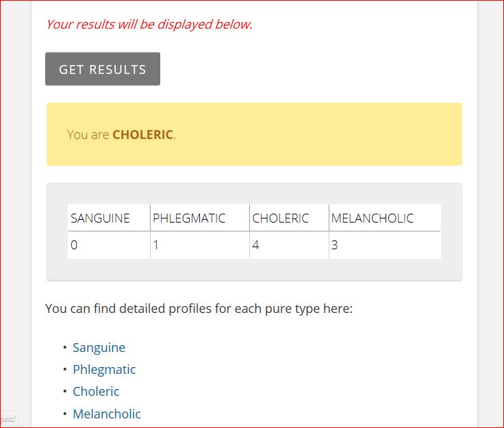Image resolution: width=504 pixels, height=428 pixels.
Task: Open the Phlegmatic profile link
Action: [x=104, y=370]
